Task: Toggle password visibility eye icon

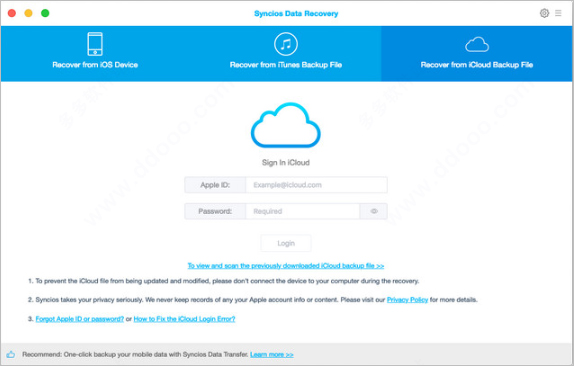Action: pos(374,211)
